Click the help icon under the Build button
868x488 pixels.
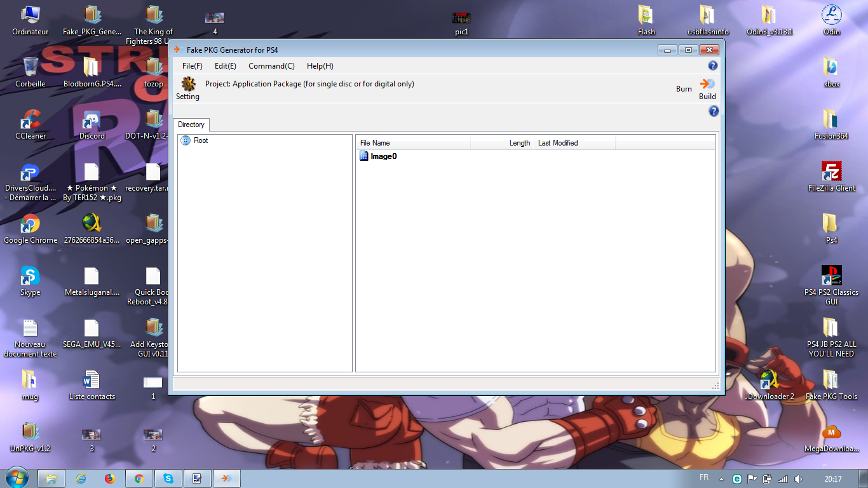[x=714, y=111]
